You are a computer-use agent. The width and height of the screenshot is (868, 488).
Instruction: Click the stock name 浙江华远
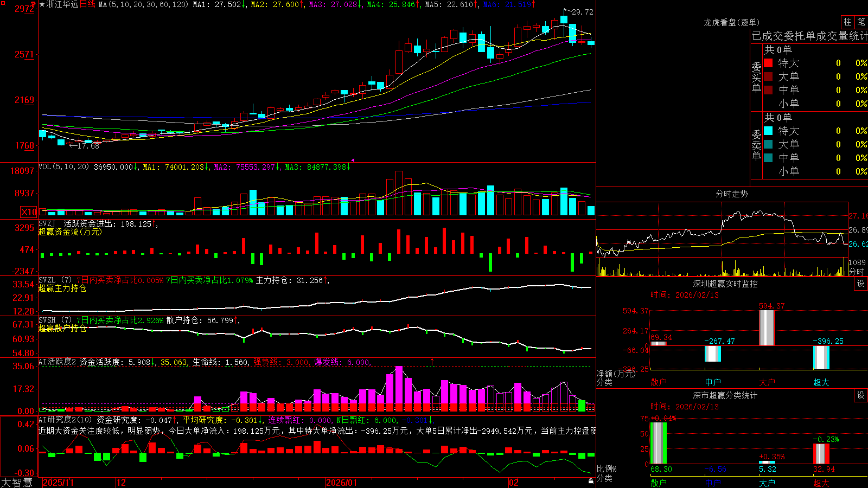(x=62, y=4)
